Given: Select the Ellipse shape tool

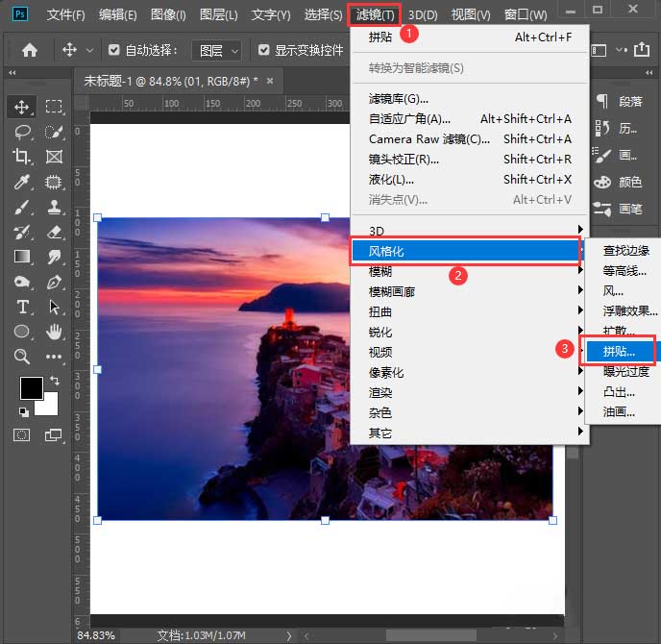Looking at the screenshot, I should [x=21, y=332].
